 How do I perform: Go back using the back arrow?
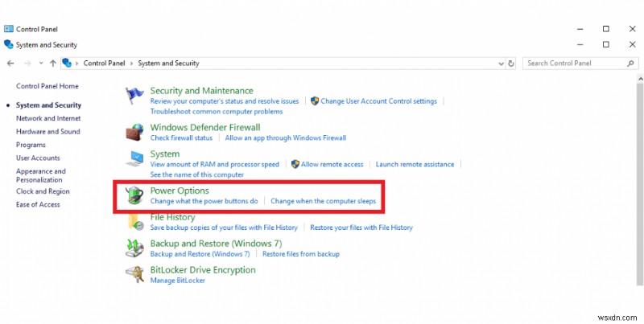[x=11, y=63]
